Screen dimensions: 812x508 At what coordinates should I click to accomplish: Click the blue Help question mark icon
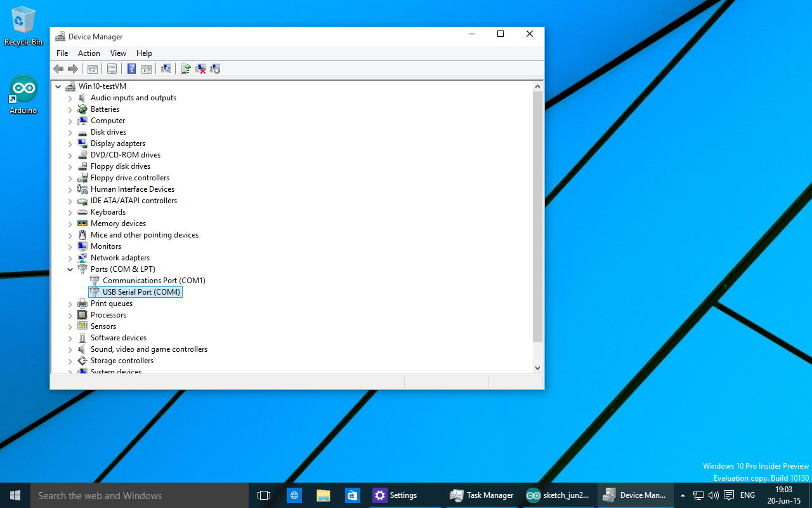[x=131, y=69]
